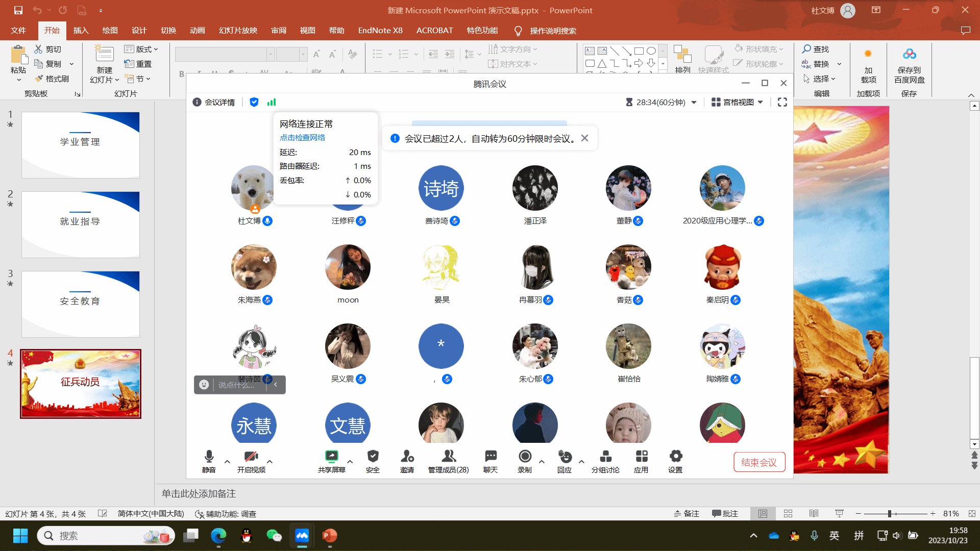Turn on video with 开启视频 button

(x=251, y=457)
